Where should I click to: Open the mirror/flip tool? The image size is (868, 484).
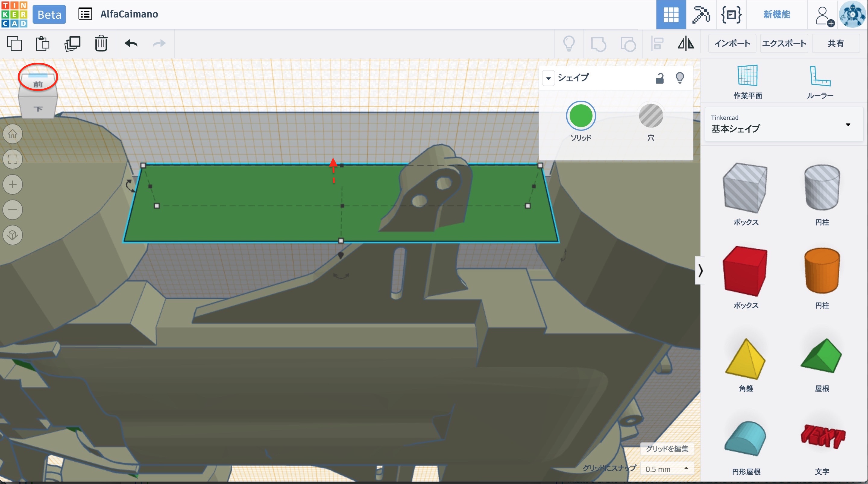[686, 43]
